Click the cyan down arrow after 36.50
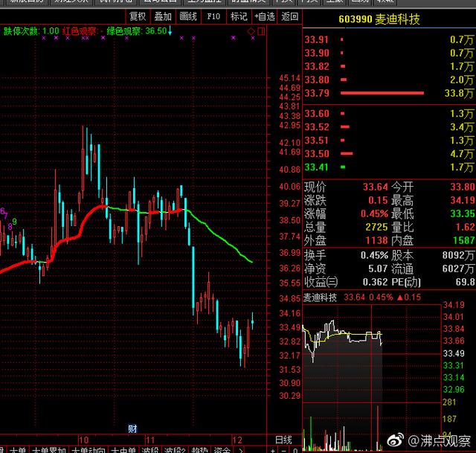The width and height of the screenshot is (476, 453). point(170,30)
